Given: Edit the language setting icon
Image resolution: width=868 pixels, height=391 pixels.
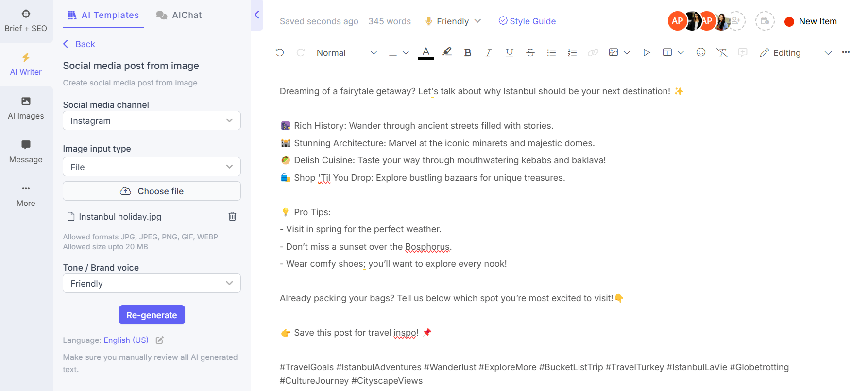Looking at the screenshot, I should pos(159,340).
